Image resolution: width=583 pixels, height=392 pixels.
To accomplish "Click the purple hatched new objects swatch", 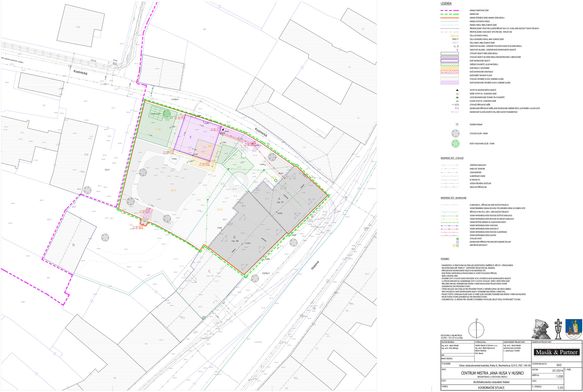I will click(x=450, y=61).
